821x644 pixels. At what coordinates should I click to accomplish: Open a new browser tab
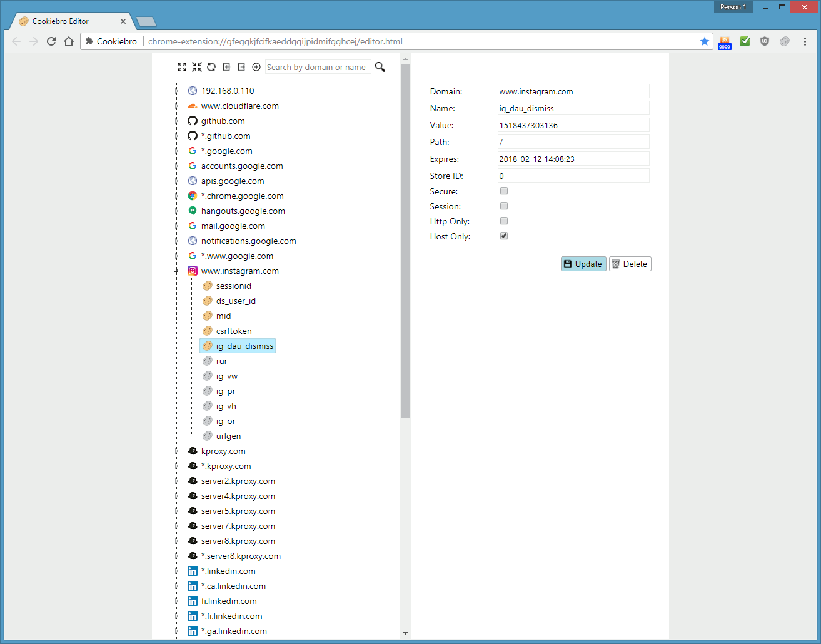pyautogui.click(x=146, y=22)
